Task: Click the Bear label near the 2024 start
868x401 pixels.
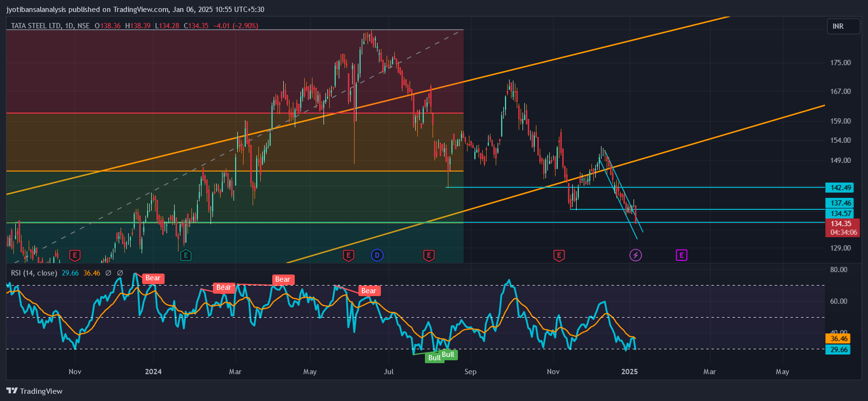Action: [153, 278]
